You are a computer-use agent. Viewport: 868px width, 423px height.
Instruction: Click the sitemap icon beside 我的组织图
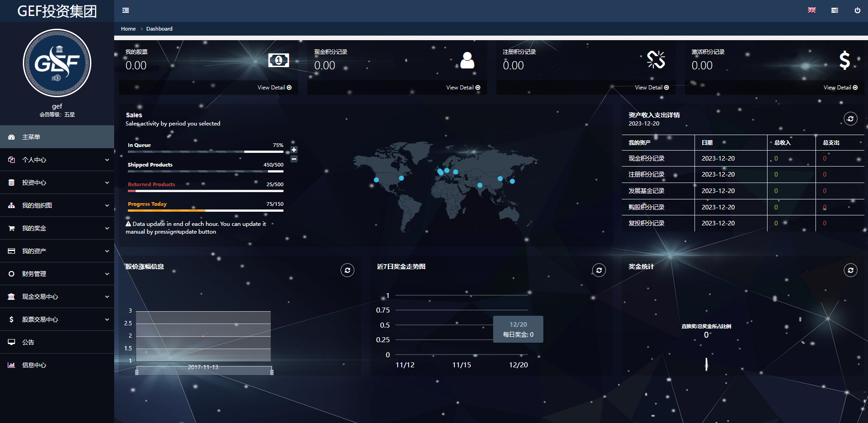[11, 205]
